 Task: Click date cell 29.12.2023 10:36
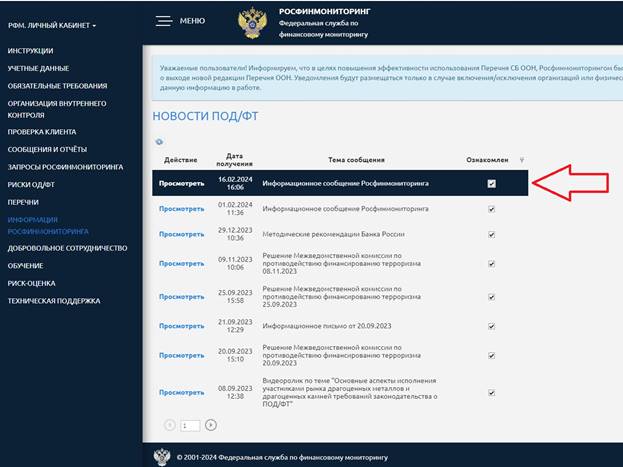coord(235,234)
